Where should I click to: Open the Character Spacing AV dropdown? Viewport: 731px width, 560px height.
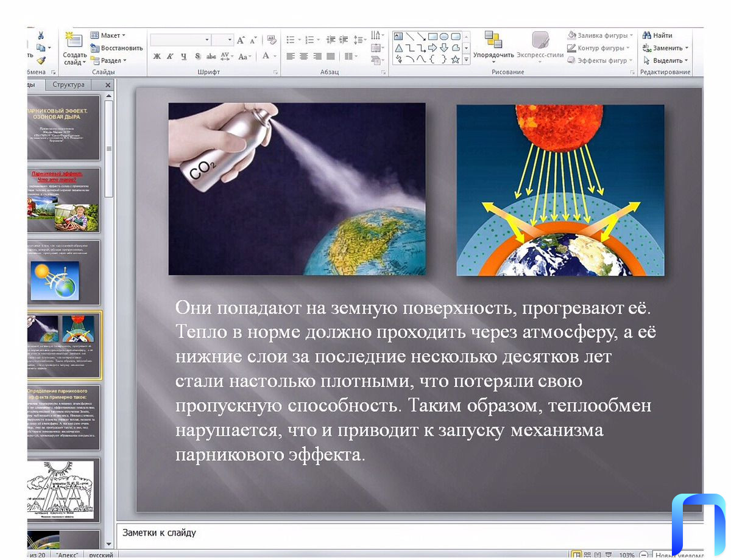point(227,56)
